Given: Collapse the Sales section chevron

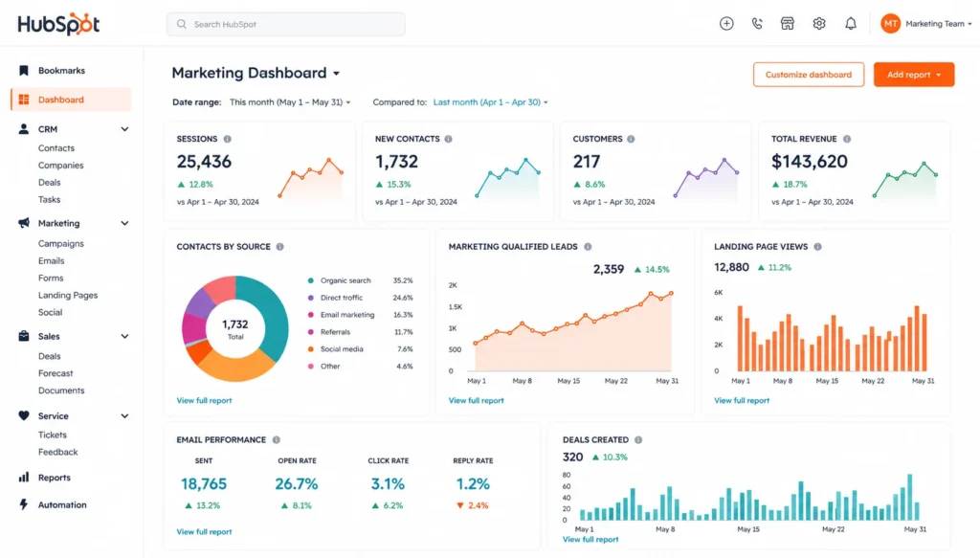Looking at the screenshot, I should point(124,336).
